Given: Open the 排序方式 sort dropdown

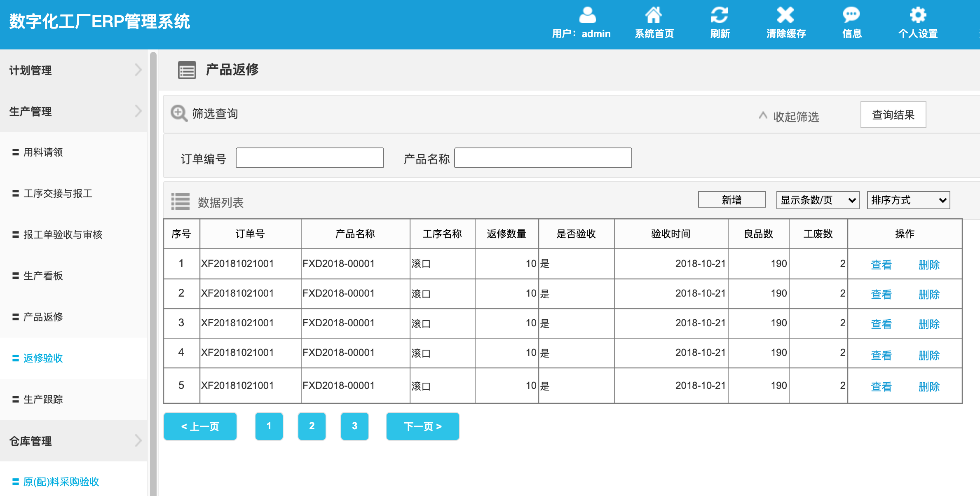Looking at the screenshot, I should (908, 200).
